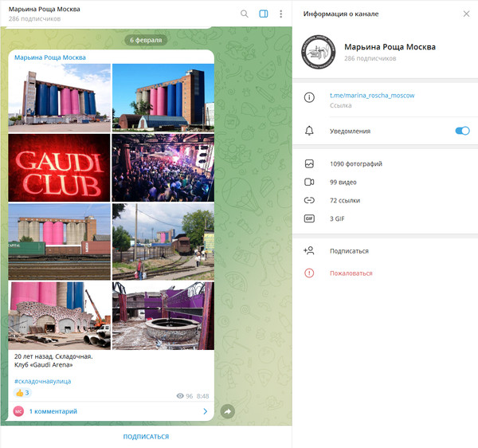Click the add-user subscribe icon
This screenshot has height=448, width=478.
point(309,250)
